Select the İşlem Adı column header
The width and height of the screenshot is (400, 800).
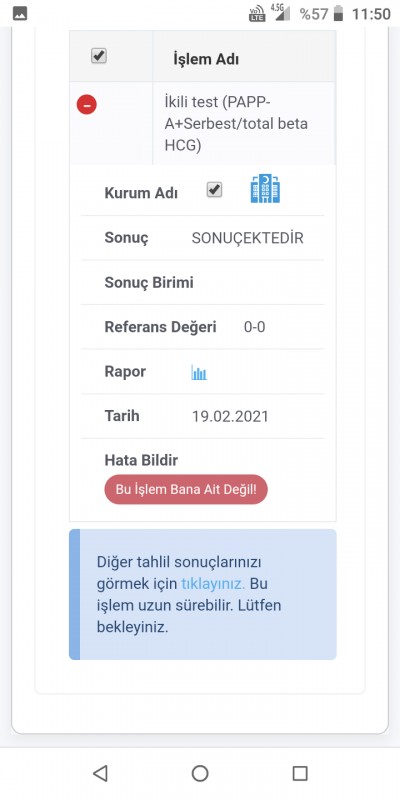[x=206, y=60]
